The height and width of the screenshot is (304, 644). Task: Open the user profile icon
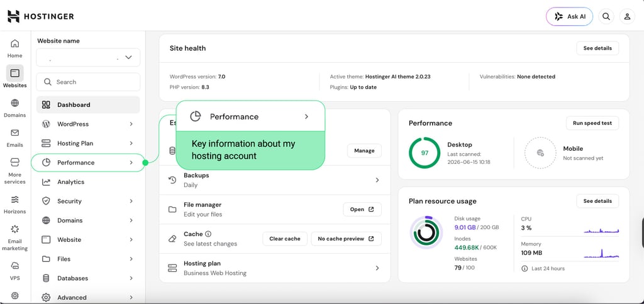click(x=627, y=16)
